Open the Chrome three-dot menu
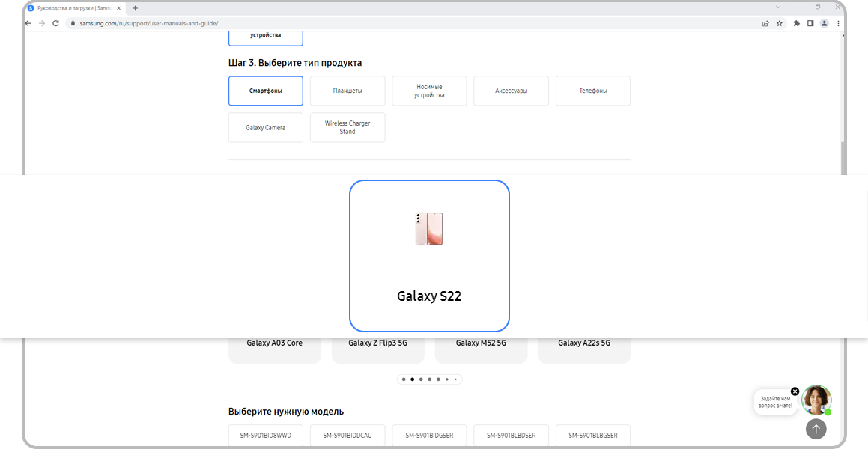The image size is (868, 449). pos(838,23)
